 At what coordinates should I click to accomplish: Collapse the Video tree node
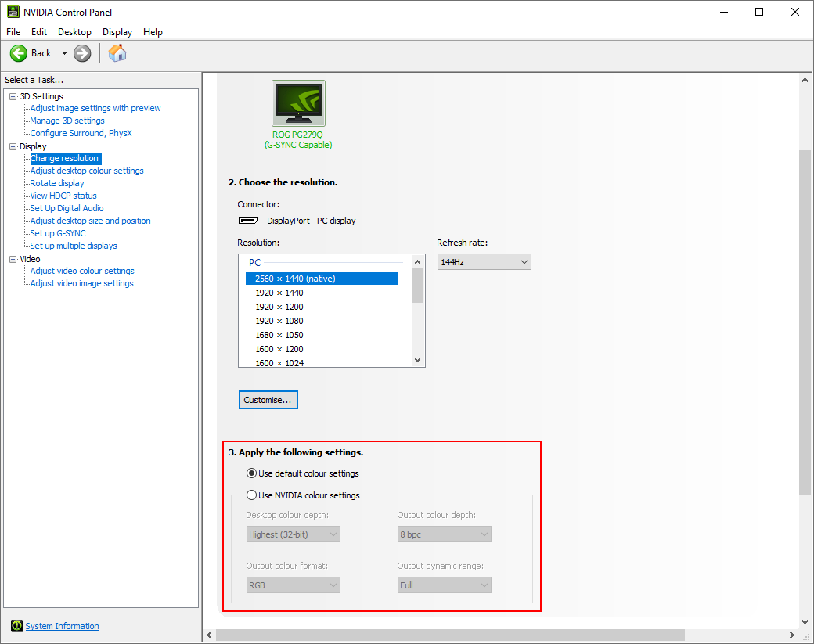coord(13,259)
